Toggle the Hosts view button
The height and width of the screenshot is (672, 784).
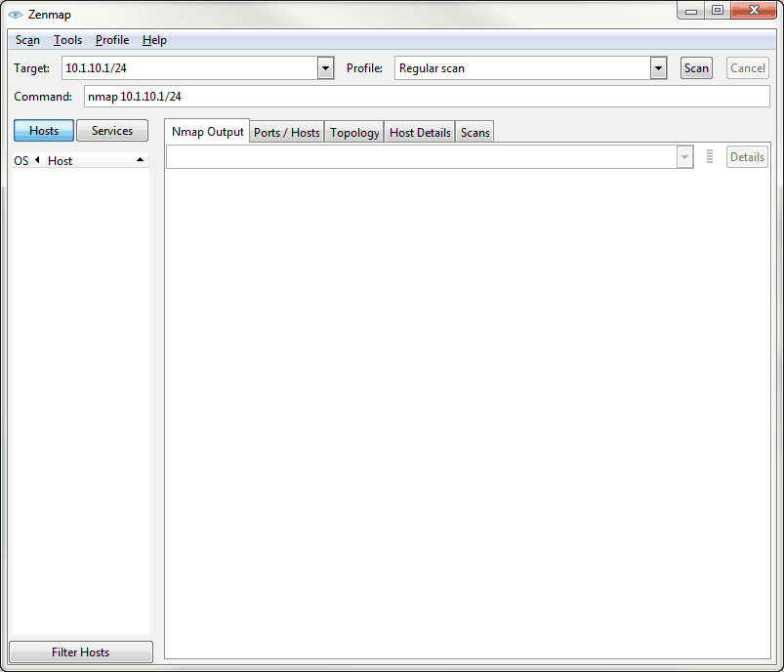pos(44,131)
